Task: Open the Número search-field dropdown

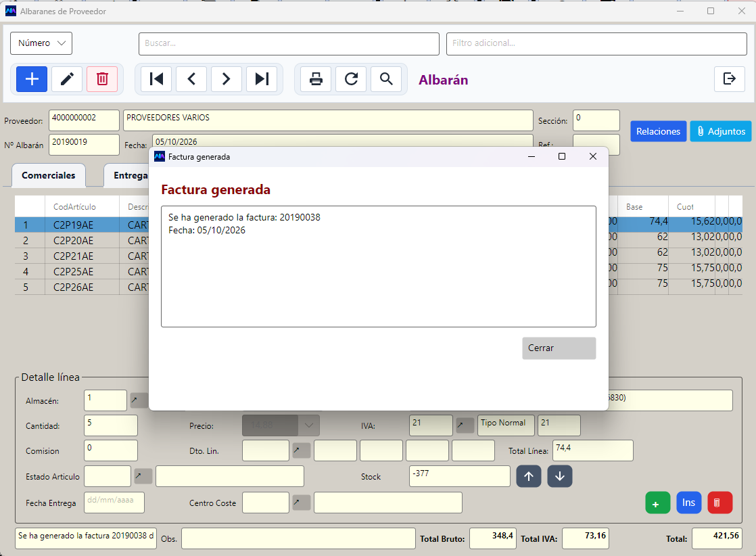Action: 41,43
